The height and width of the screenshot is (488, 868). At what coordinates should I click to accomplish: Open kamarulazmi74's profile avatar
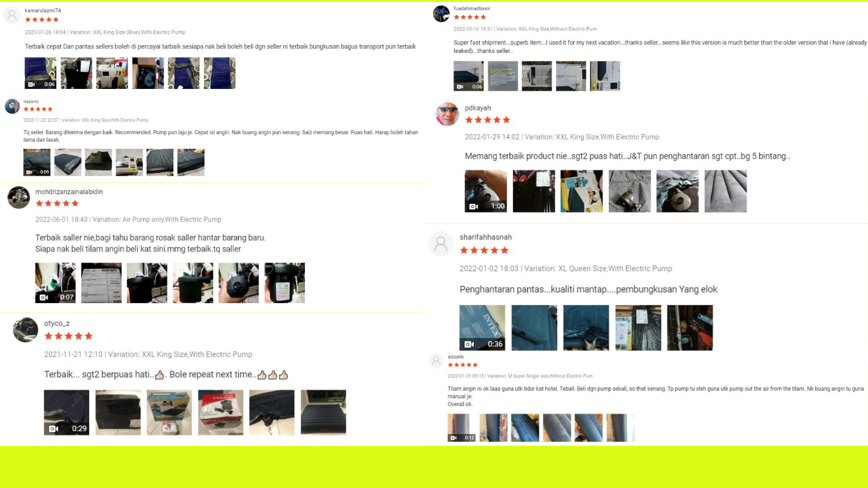[12, 15]
